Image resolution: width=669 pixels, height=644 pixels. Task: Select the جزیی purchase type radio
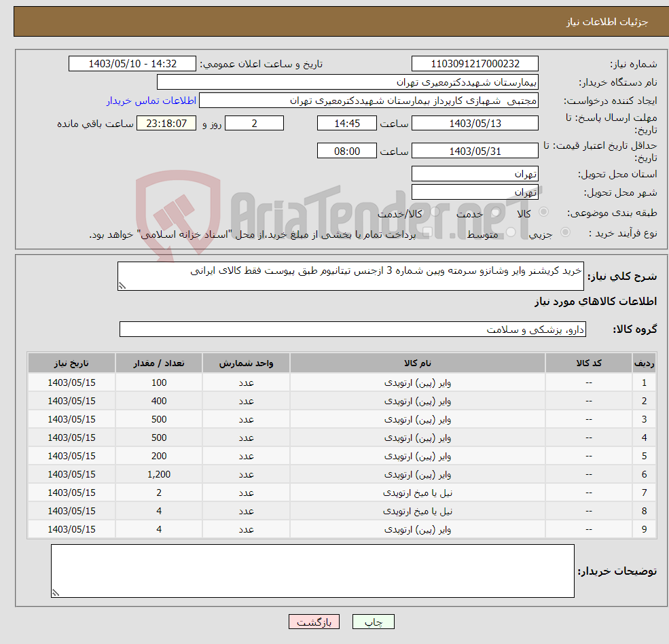pyautogui.click(x=565, y=232)
